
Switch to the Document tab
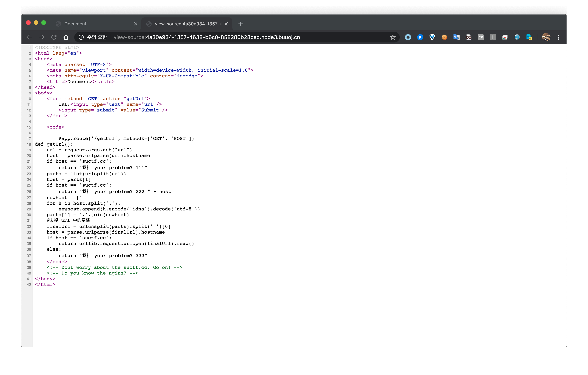coord(93,24)
